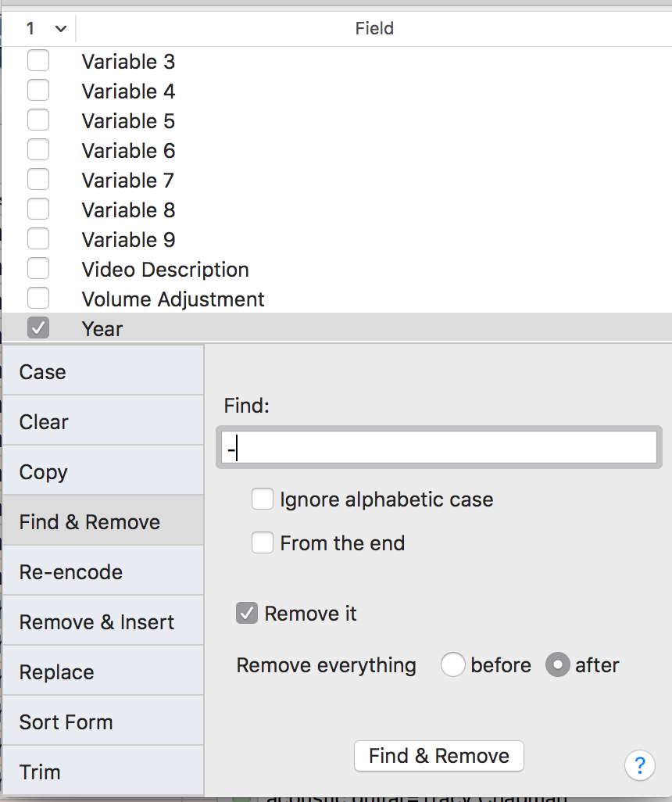Click the blue help question mark icon
The height and width of the screenshot is (802, 672).
(x=639, y=764)
